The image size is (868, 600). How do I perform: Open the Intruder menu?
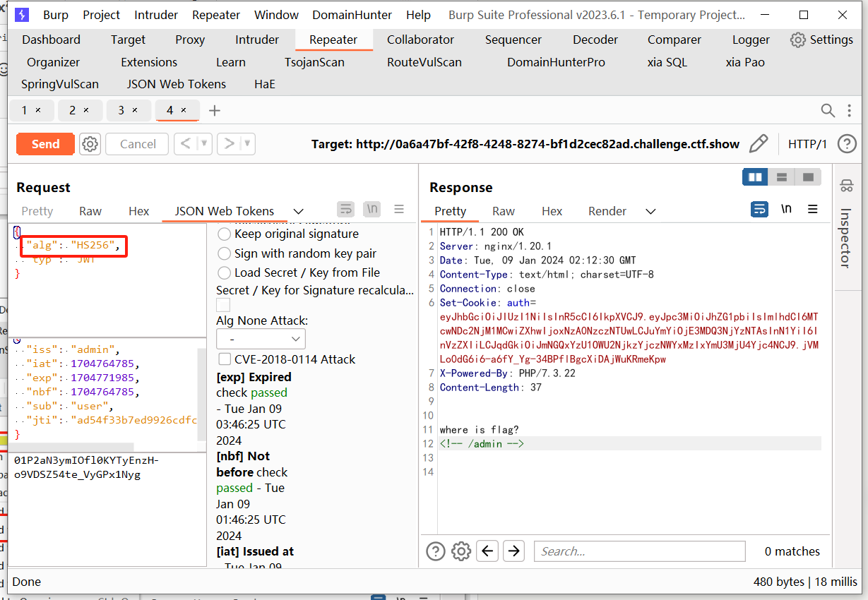pyautogui.click(x=156, y=15)
